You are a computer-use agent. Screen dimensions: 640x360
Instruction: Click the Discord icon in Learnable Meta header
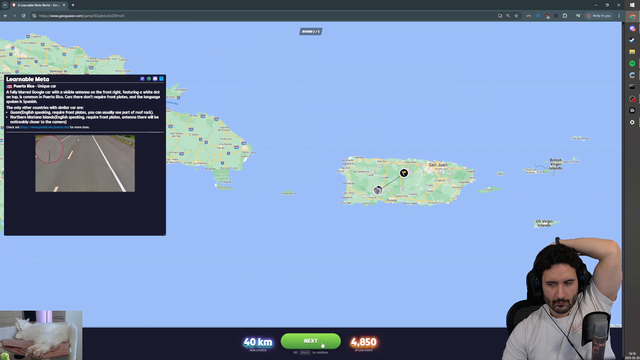point(155,79)
